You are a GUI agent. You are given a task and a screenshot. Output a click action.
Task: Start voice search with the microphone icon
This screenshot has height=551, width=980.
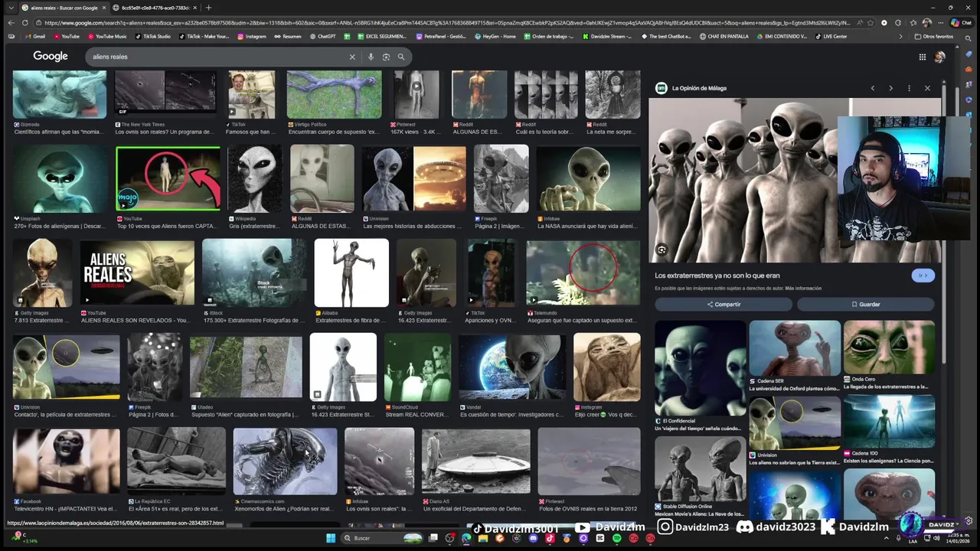[371, 57]
